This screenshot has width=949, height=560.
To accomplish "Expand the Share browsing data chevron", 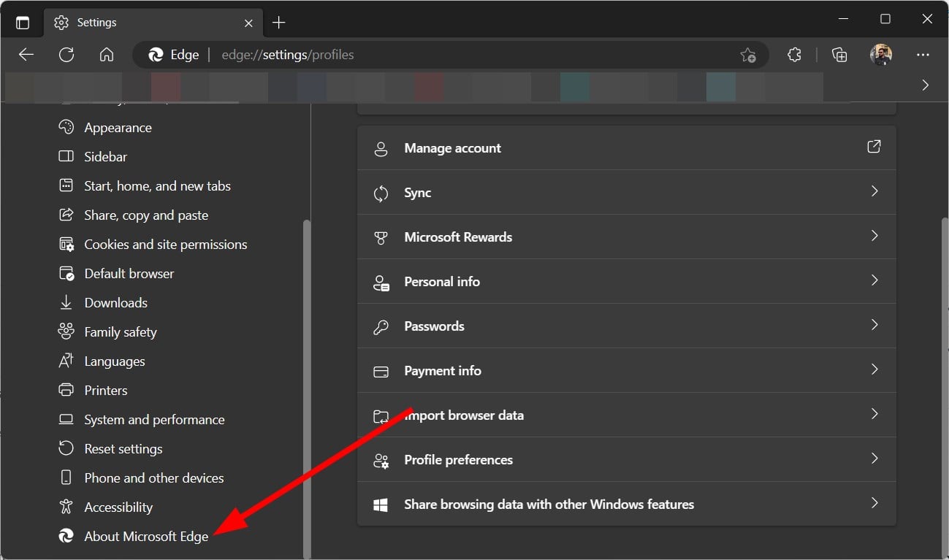I will [874, 503].
